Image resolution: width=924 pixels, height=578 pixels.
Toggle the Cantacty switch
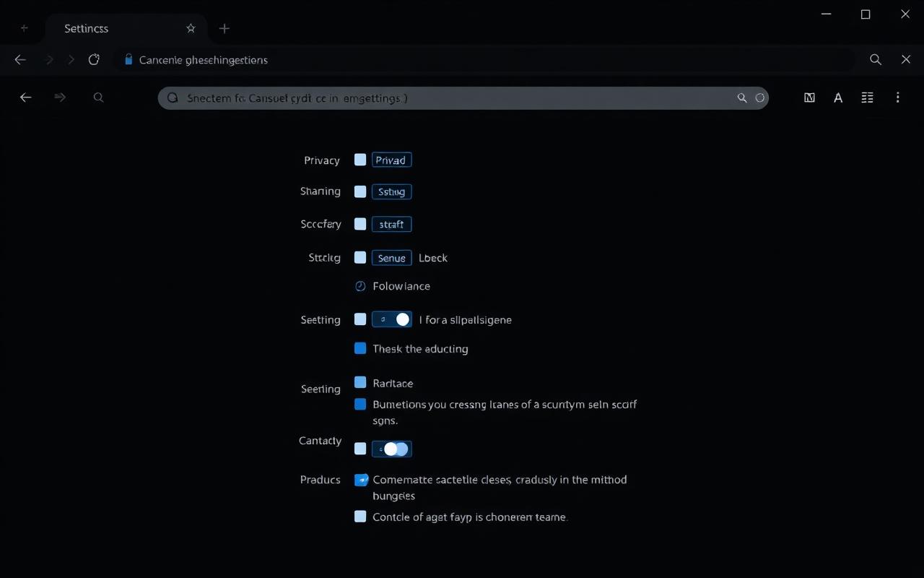392,449
